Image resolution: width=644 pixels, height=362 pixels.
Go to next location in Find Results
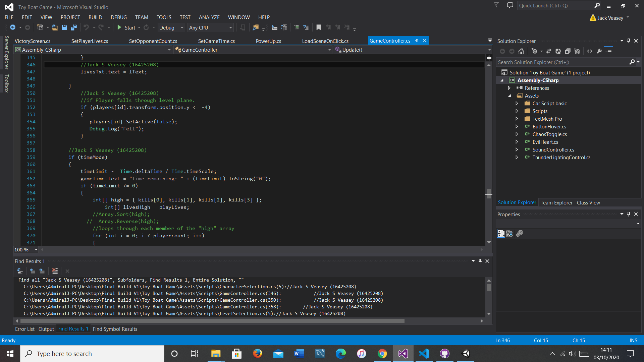coord(42,271)
